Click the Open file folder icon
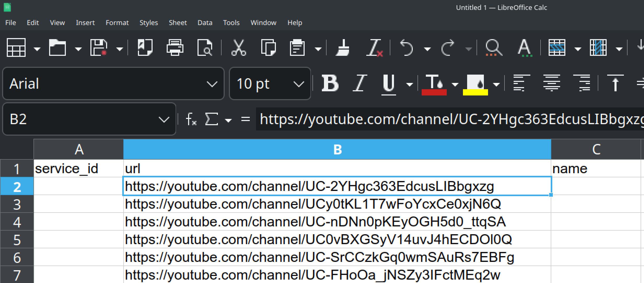 [57, 47]
